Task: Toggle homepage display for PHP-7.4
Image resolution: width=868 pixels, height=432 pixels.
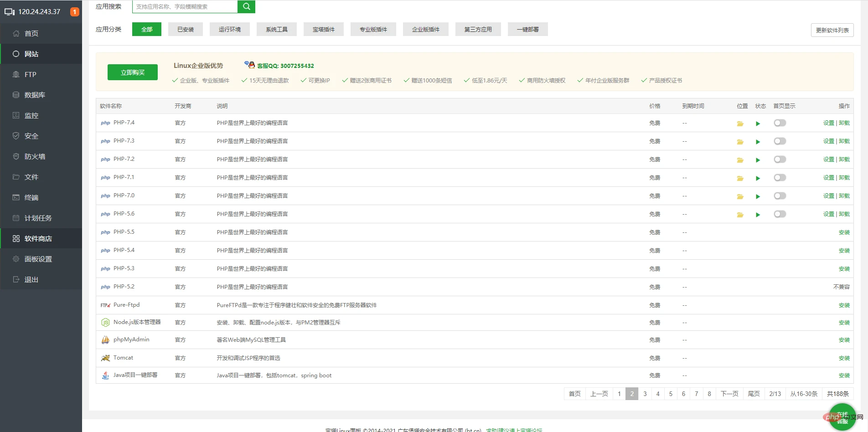Action: 780,123
